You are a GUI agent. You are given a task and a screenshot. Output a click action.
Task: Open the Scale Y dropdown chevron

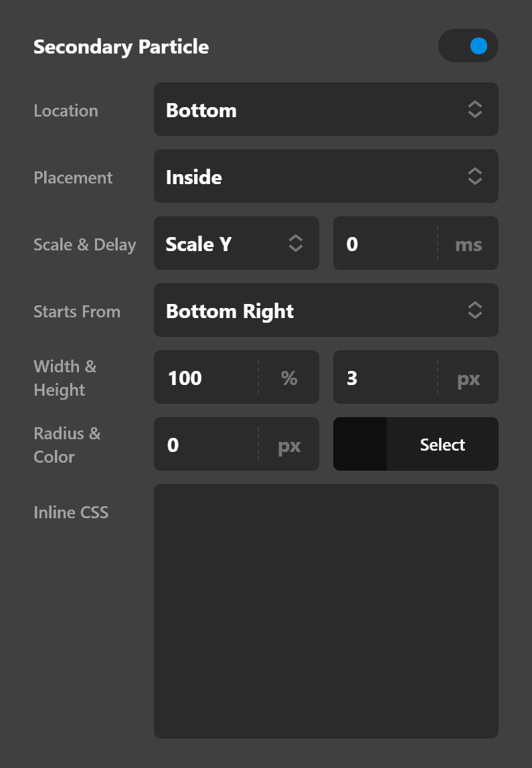pyautogui.click(x=295, y=243)
